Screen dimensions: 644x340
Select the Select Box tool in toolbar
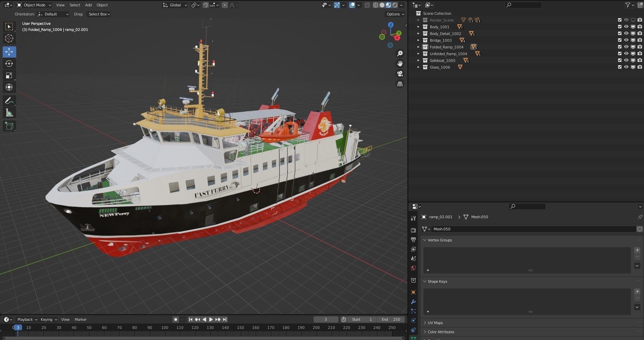9,27
